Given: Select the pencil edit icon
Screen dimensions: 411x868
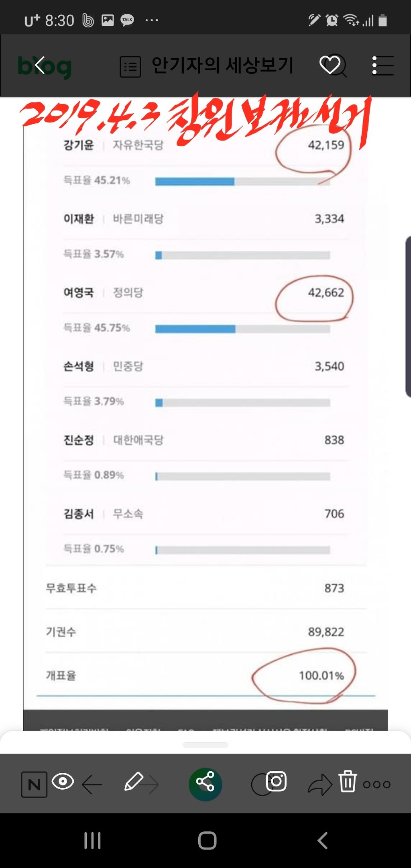Looking at the screenshot, I should [134, 781].
